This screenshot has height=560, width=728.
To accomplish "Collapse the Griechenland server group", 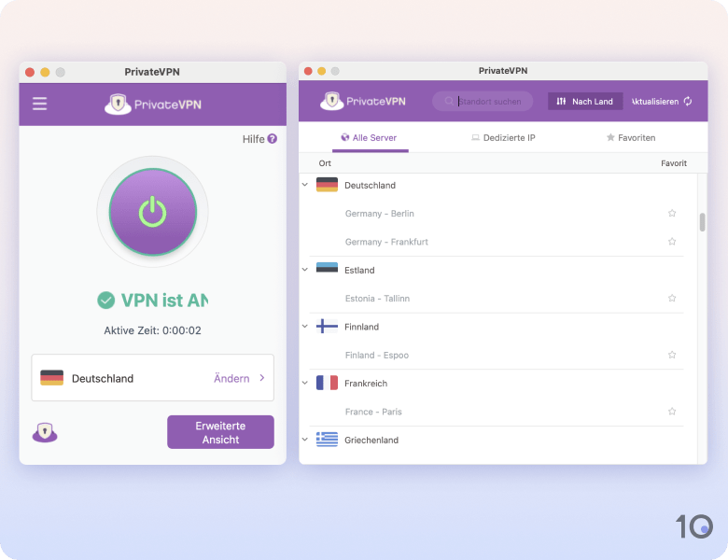I will (x=305, y=440).
